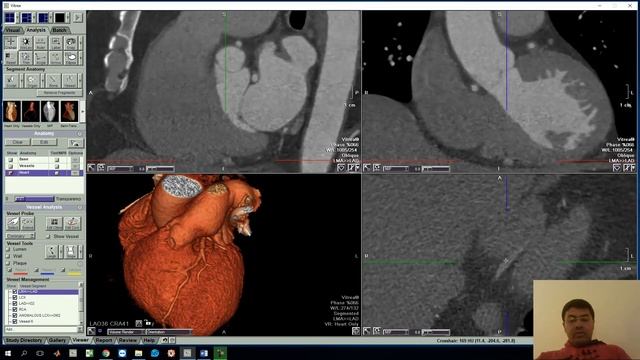
Task: Open the Report tab
Action: tap(104, 340)
